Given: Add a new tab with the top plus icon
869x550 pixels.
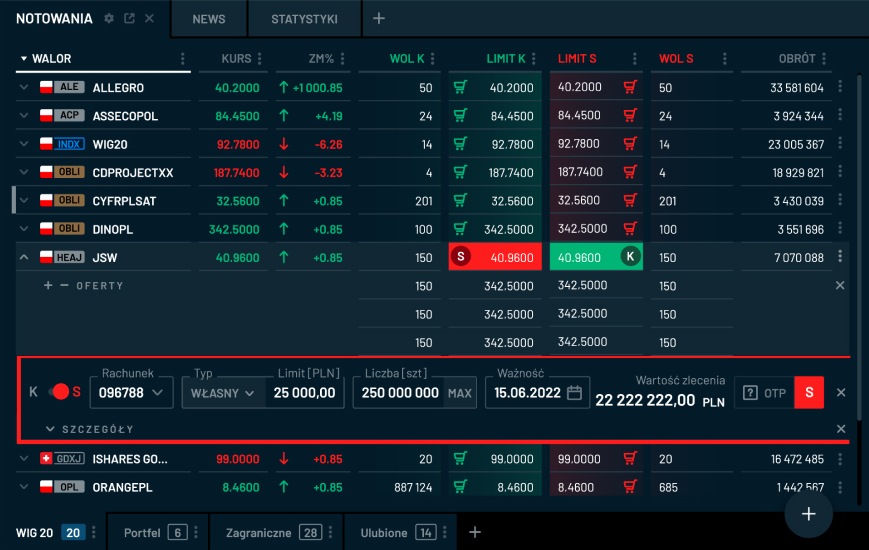Looking at the screenshot, I should (378, 19).
